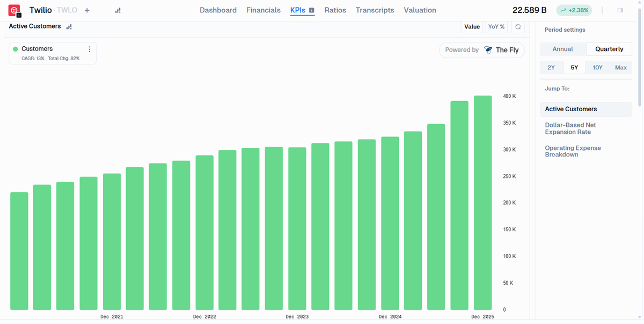Click the TWLO ticker symbol
644x324 pixels.
(x=67, y=10)
